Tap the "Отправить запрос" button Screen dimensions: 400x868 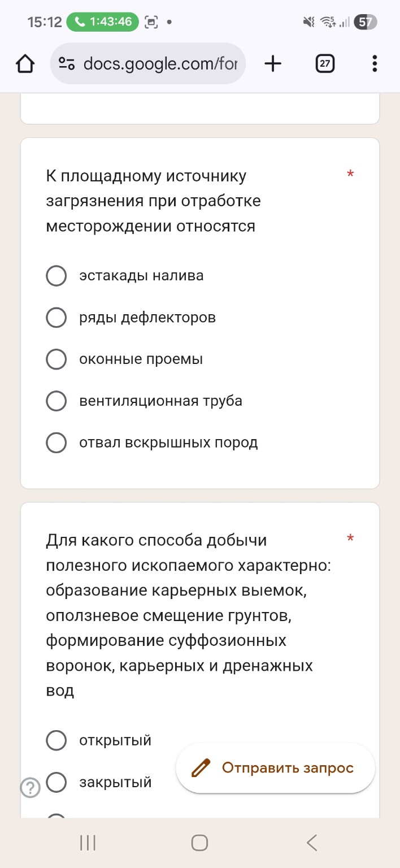[x=275, y=767]
